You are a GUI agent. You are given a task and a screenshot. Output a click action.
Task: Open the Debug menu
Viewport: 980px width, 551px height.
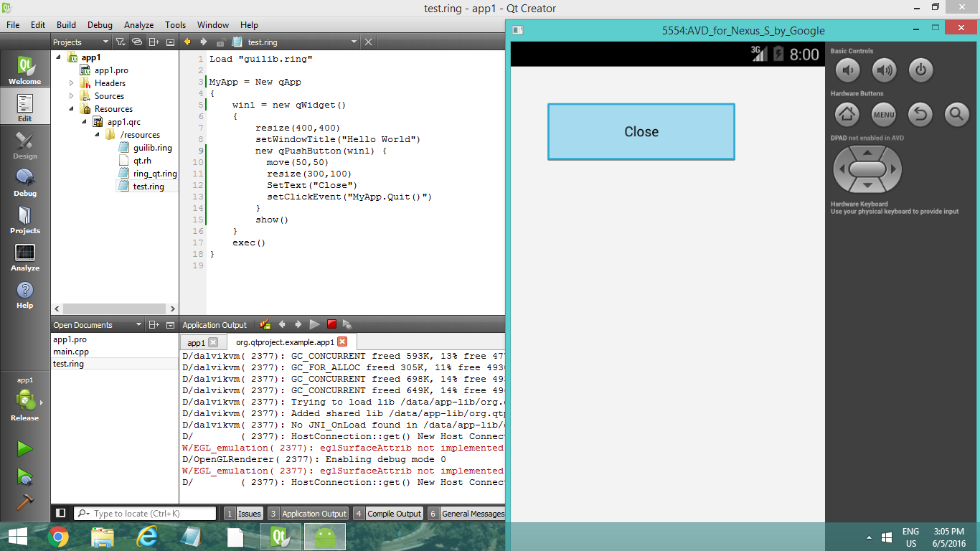[100, 24]
